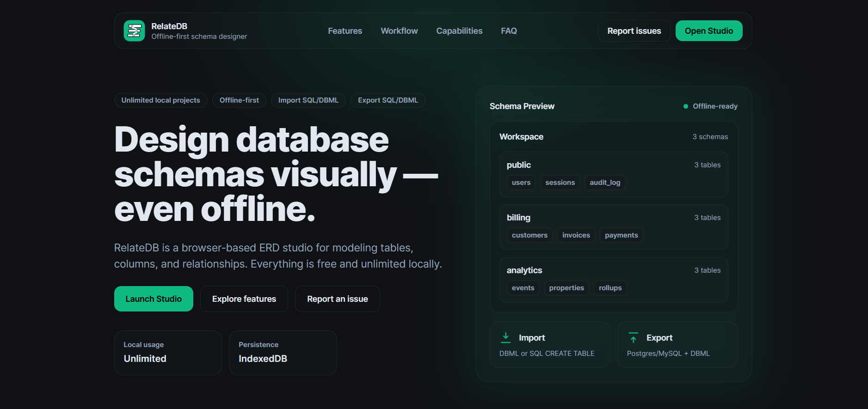
Task: Click the DBML or SQL CREATE TABLE text
Action: (547, 354)
